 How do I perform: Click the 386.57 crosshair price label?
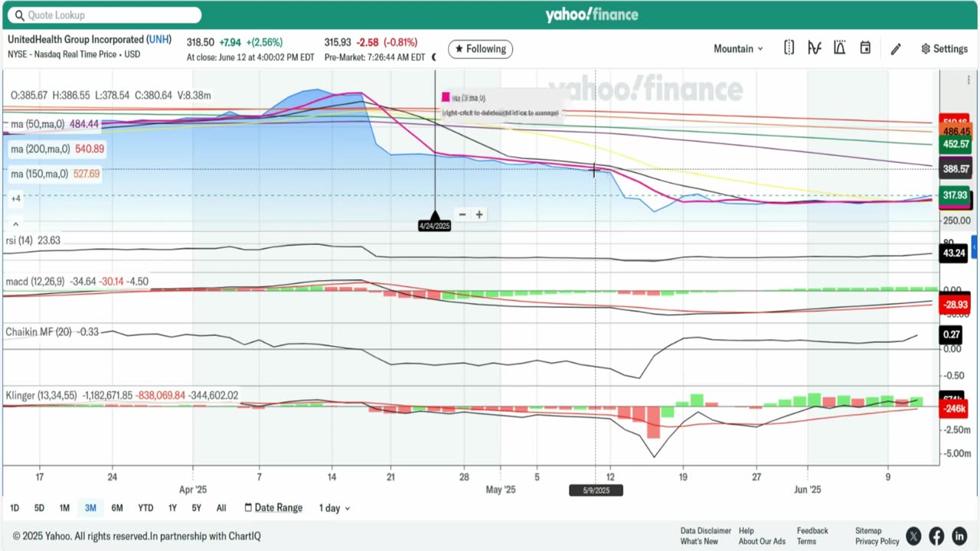pos(955,169)
